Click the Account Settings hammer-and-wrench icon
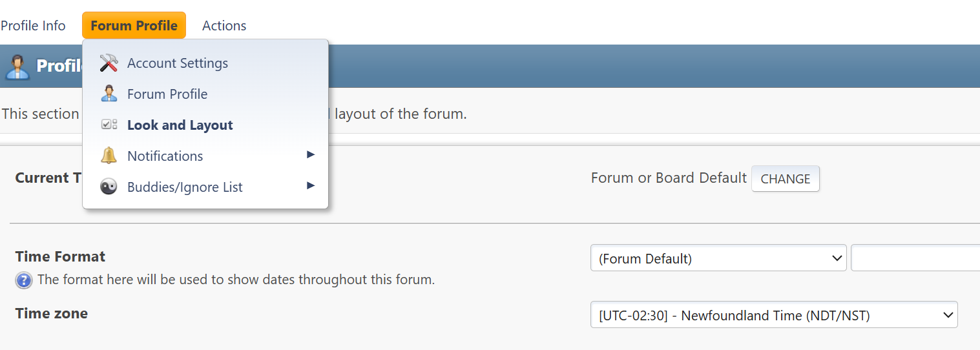 click(109, 63)
